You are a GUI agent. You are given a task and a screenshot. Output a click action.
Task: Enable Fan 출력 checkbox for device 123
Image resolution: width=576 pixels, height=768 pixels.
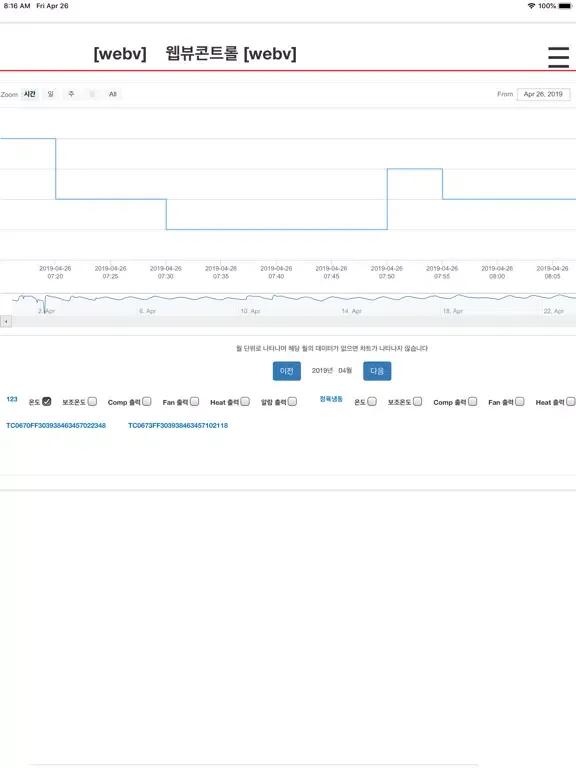click(194, 402)
